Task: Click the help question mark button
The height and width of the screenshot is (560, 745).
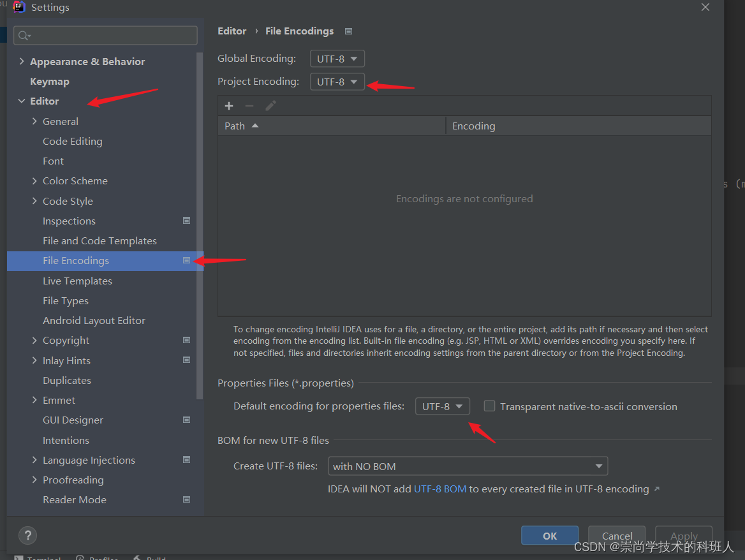Action: coord(27,536)
